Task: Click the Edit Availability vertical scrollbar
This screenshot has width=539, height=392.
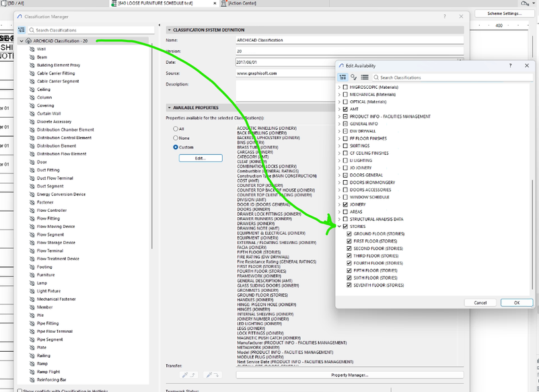Action: point(532,235)
